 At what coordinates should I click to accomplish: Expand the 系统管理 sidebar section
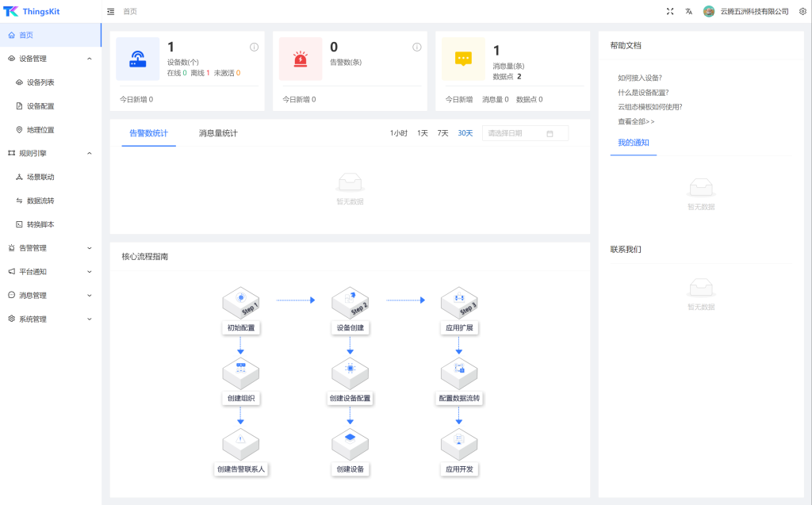(x=89, y=319)
